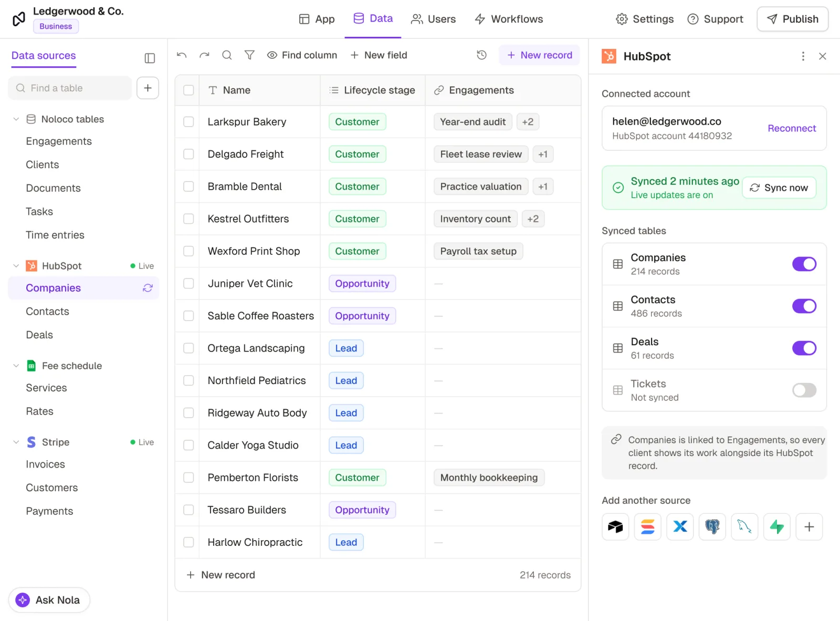The width and height of the screenshot is (840, 621).
Task: Add MySQL dolphin source icon
Action: tap(744, 526)
